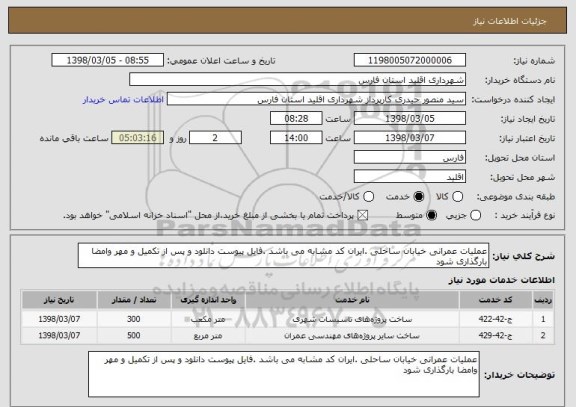The height and width of the screenshot is (407, 576).
Task: Select the کالا radio button
Action: tap(457, 197)
